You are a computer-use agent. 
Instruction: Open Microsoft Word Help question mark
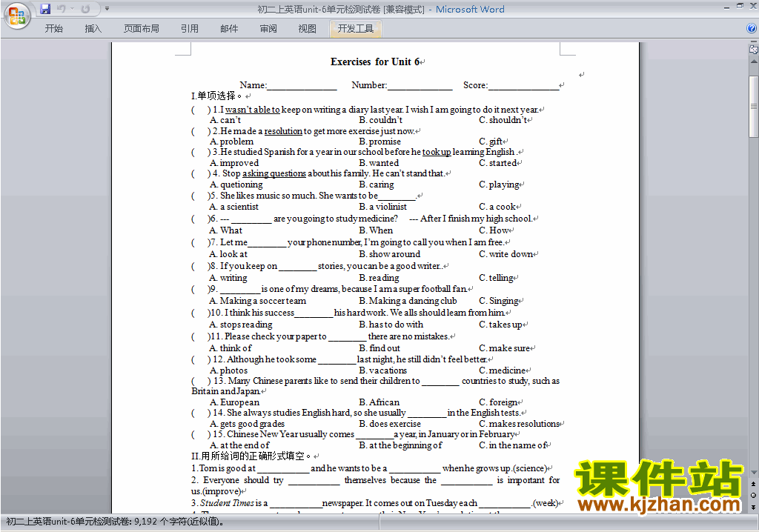(x=752, y=29)
